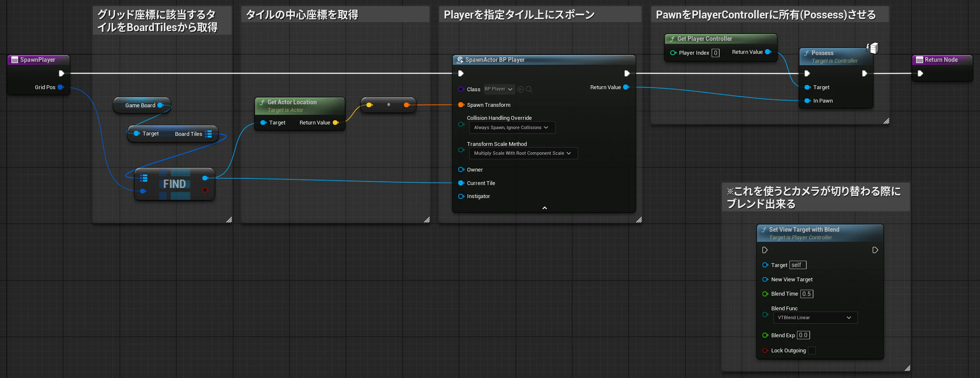Click Get Actor Location Return Value pin
This screenshot has height=378, width=980.
335,123
